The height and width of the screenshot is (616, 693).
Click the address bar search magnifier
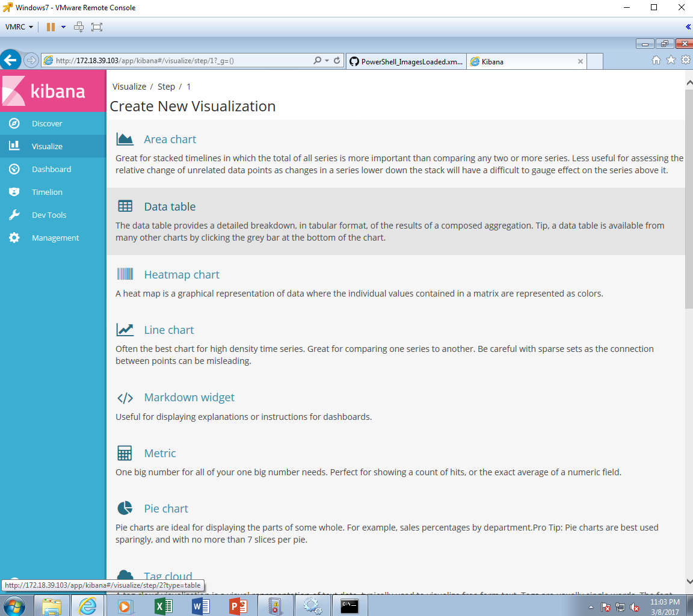318,61
